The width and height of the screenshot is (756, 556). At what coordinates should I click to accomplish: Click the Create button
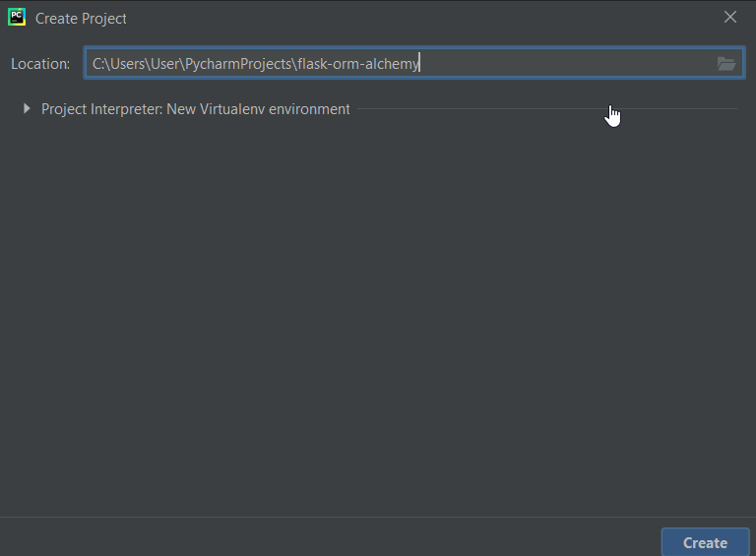click(705, 542)
